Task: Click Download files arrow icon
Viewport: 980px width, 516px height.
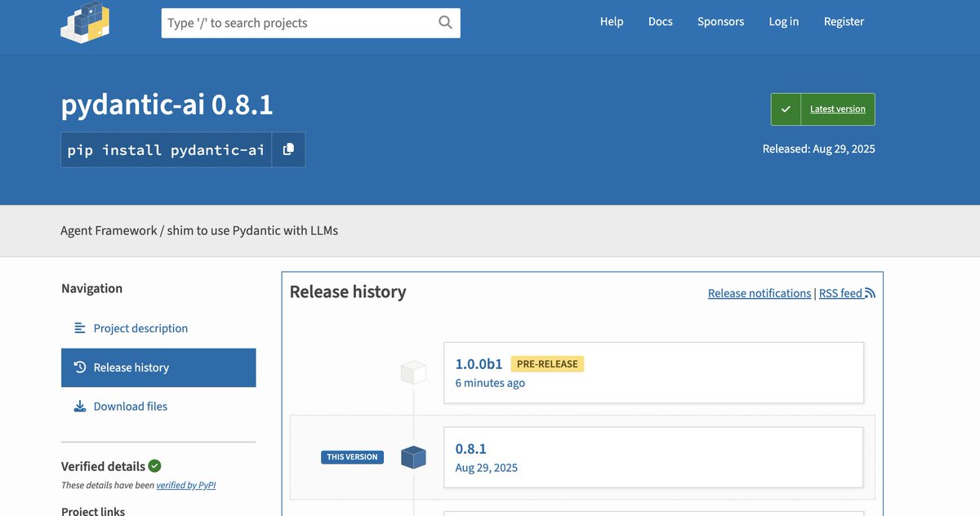Action: [x=80, y=407]
